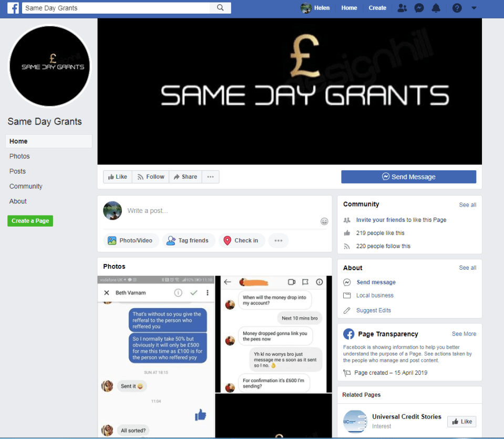The height and width of the screenshot is (439, 504).
Task: Click the Messenger icon beside Send message link
Action: click(x=347, y=282)
